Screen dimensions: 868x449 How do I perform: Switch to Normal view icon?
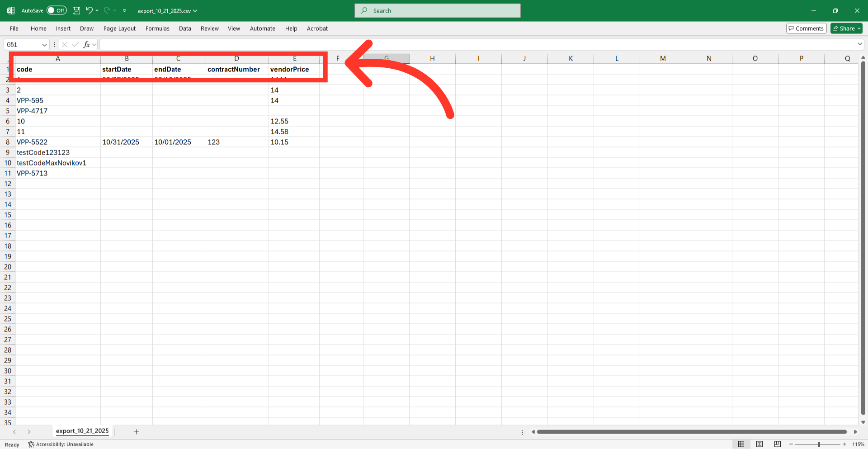click(741, 444)
